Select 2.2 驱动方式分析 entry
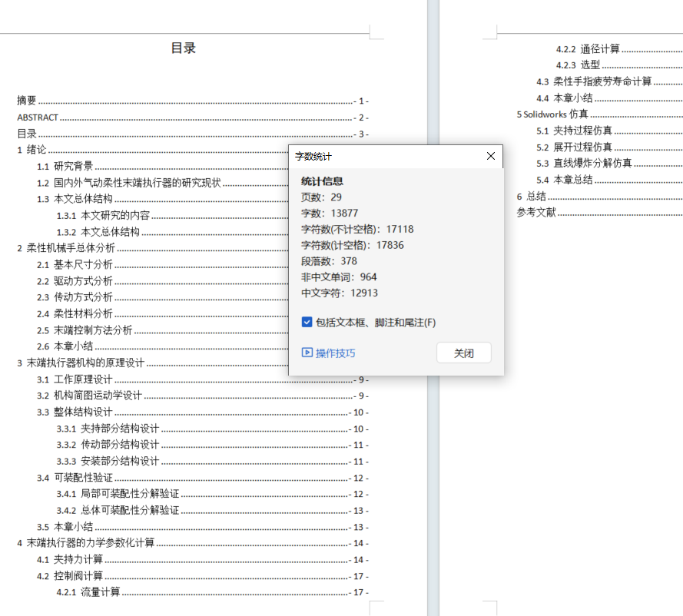Screen dimensions: 683x616 [x=162, y=281]
